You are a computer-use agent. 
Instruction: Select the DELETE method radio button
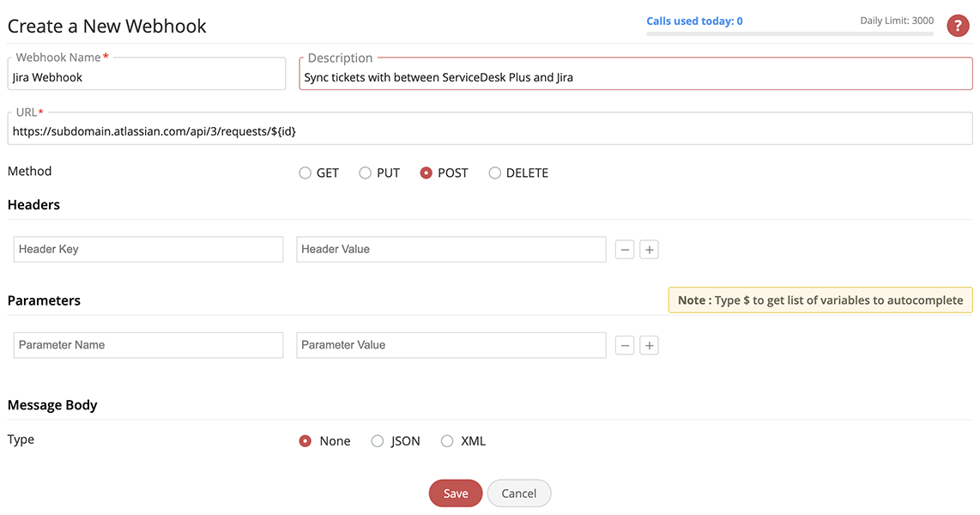click(x=494, y=173)
